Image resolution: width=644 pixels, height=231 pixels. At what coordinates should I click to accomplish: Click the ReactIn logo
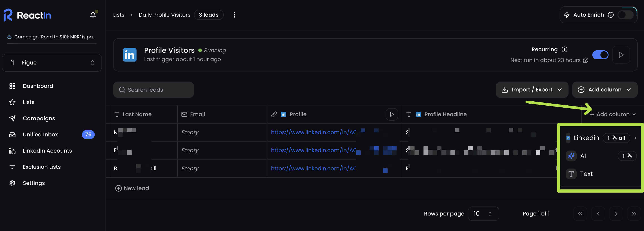[27, 15]
